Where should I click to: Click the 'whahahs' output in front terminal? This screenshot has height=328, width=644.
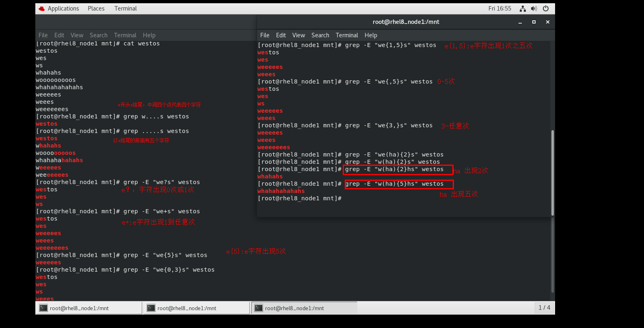coord(270,176)
